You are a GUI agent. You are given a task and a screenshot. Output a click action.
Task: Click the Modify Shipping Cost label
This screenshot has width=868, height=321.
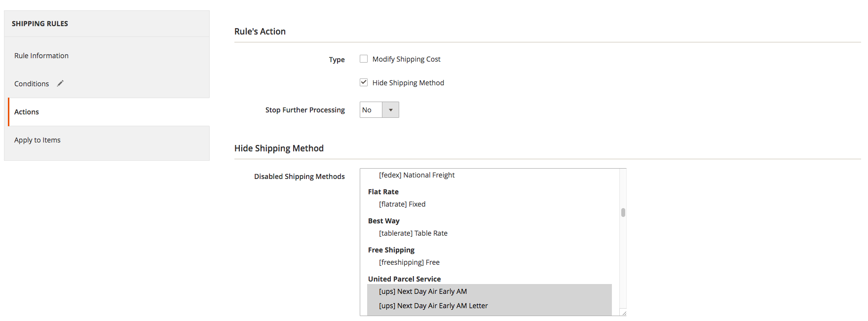click(406, 59)
